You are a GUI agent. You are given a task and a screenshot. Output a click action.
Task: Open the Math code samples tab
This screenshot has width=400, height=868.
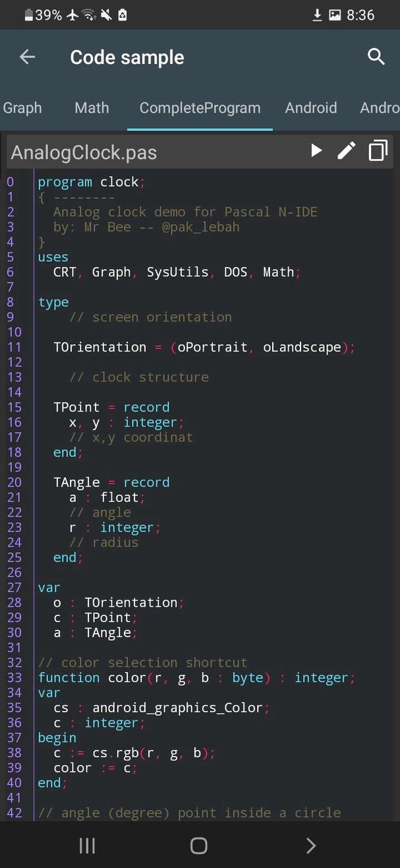click(91, 108)
